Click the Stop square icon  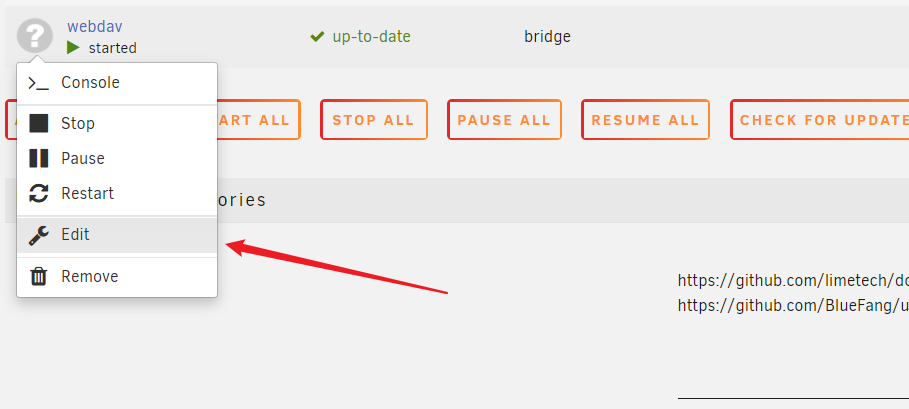(x=39, y=124)
